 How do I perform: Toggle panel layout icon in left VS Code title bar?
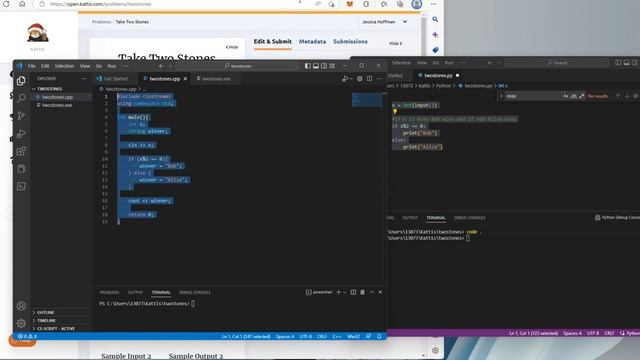point(316,66)
